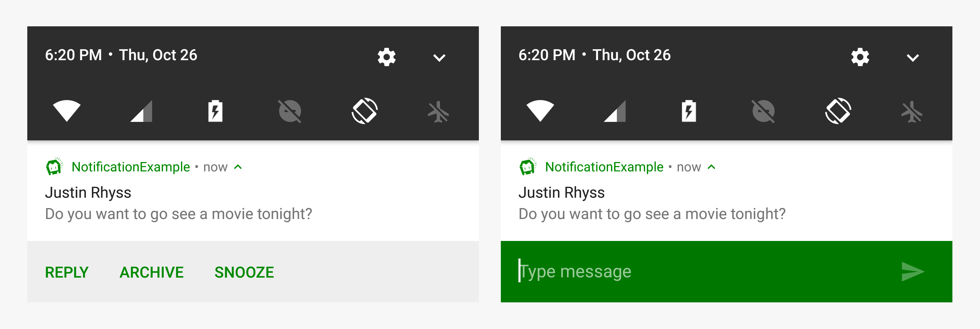The height and width of the screenshot is (329, 980).
Task: Toggle Wi-Fi in the shade showing REPLY actions
Action: tap(66, 111)
